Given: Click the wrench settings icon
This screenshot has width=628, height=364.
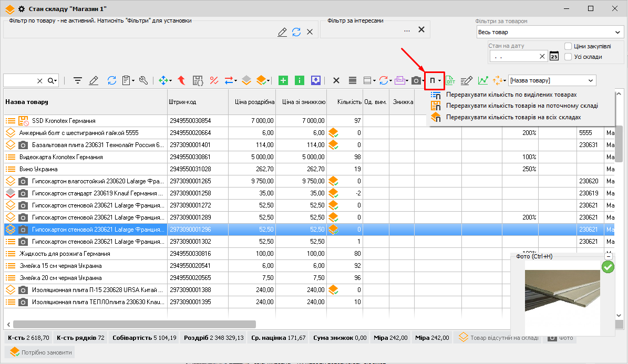Looking at the screenshot, I should pos(143,80).
